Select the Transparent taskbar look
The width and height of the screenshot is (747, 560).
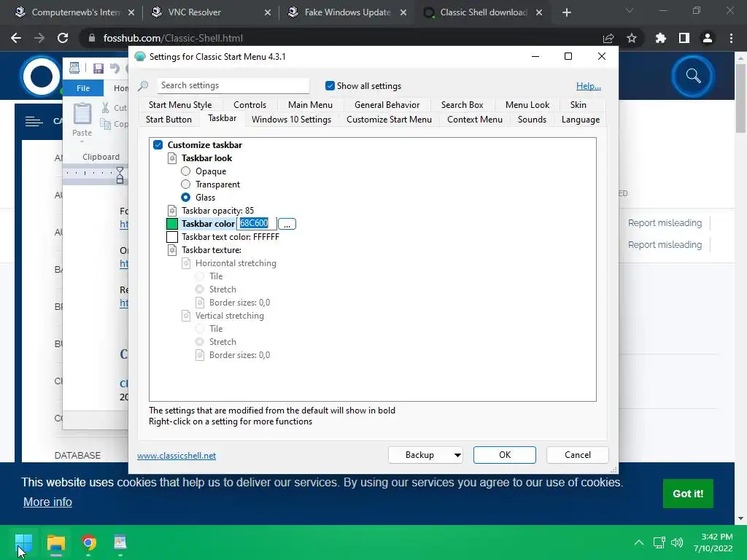point(185,184)
